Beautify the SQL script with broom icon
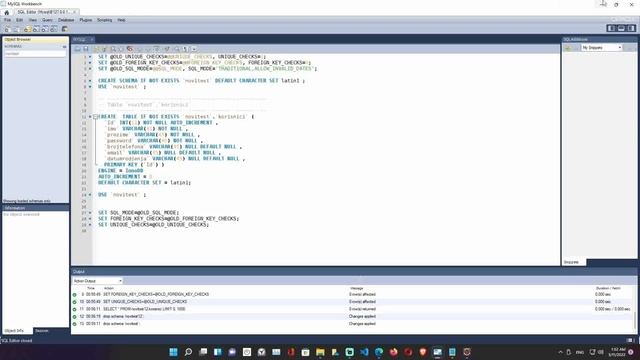Viewport: 640px width, 360px height. pyautogui.click(x=167, y=49)
